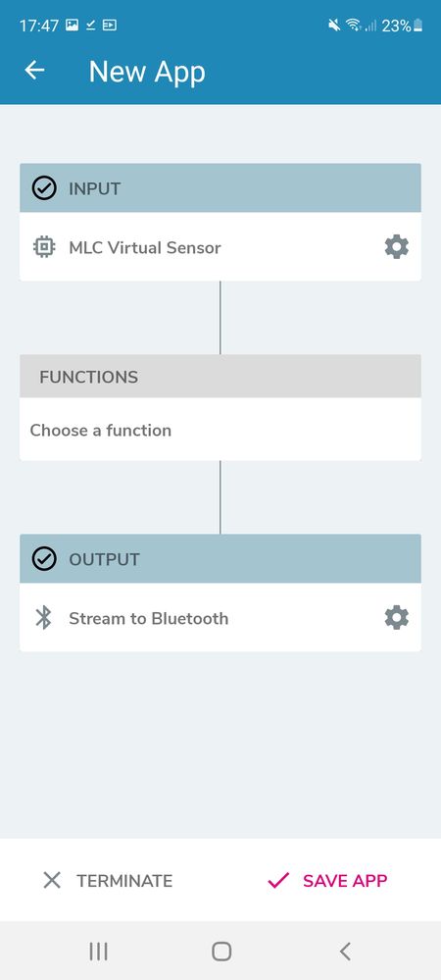Open the Choose a function selector
Image resolution: width=441 pixels, height=980 pixels.
pos(220,430)
